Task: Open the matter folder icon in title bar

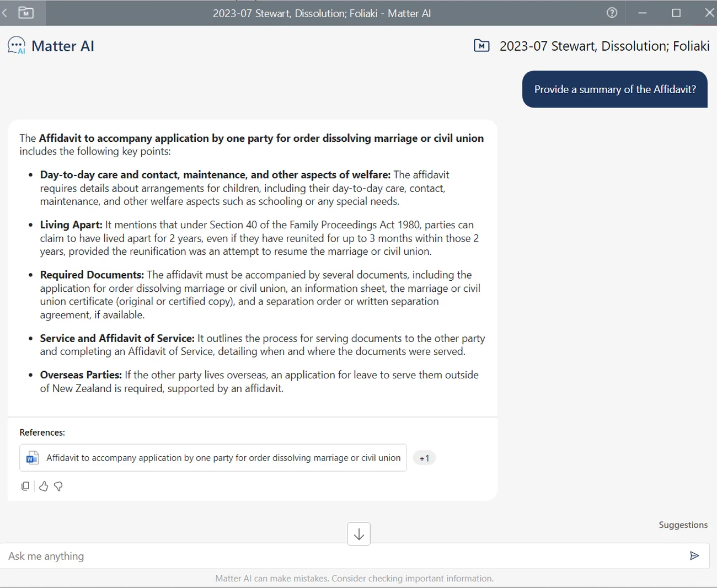Action: (x=26, y=13)
